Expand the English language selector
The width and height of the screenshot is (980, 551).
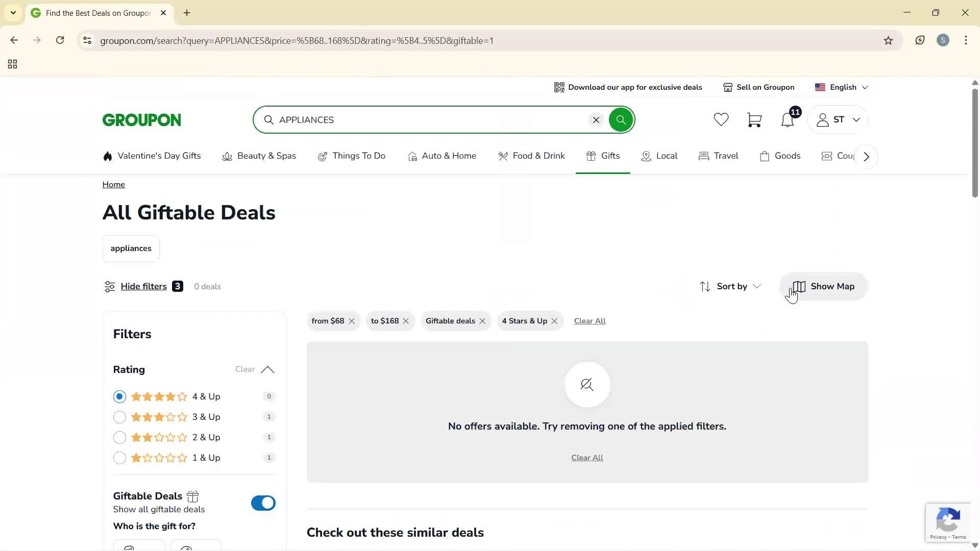[841, 87]
